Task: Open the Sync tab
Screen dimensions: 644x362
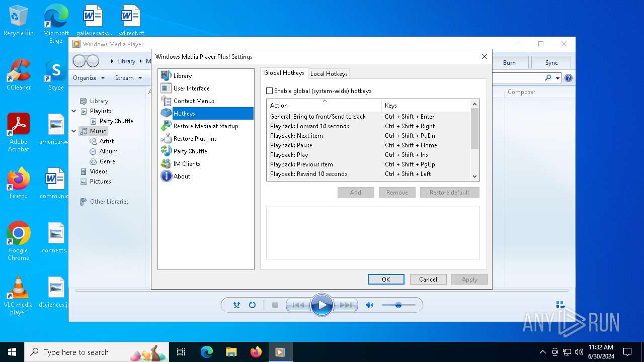Action: tap(551, 63)
